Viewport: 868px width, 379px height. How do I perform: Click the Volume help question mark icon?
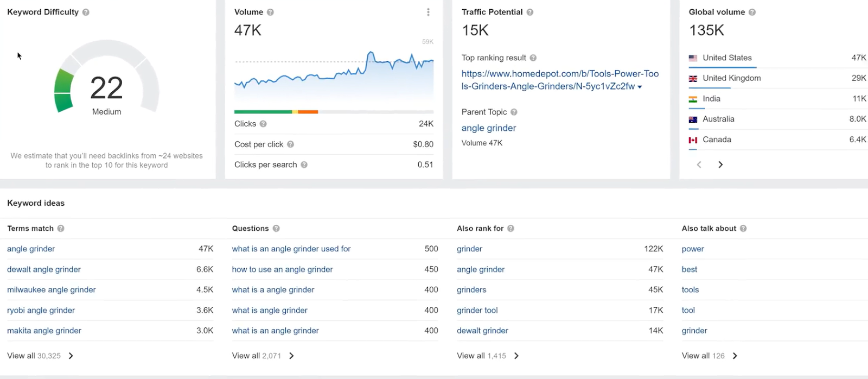(270, 12)
